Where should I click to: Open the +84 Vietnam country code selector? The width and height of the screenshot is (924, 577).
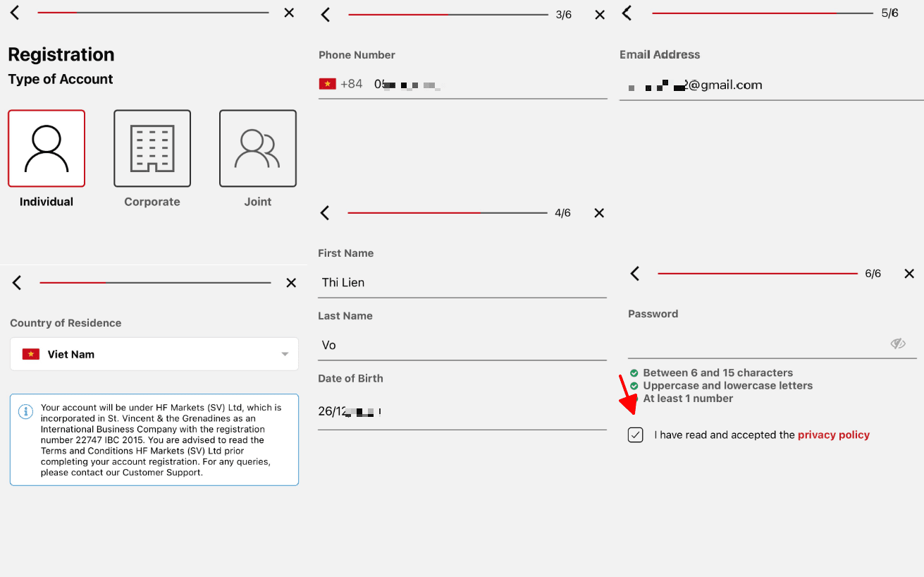pyautogui.click(x=341, y=84)
